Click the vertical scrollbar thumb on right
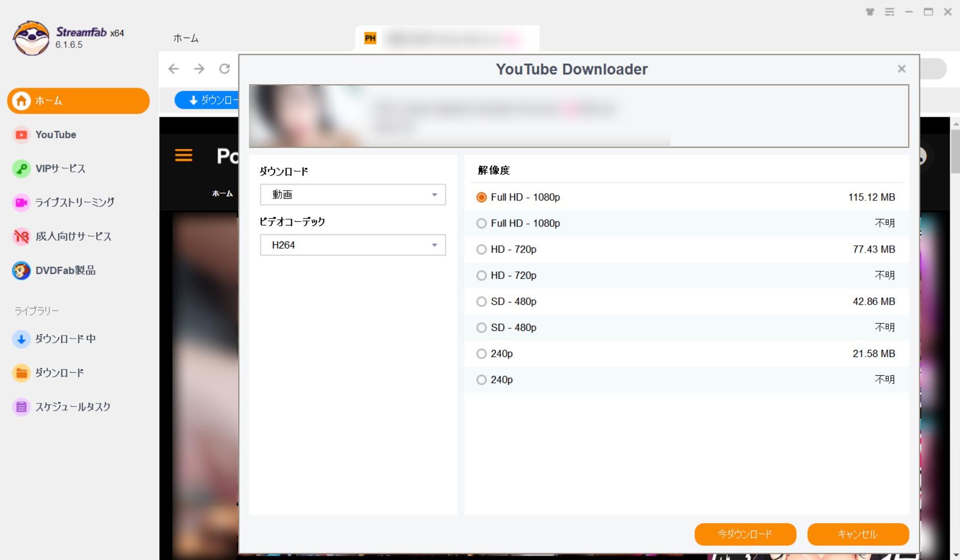 tap(955, 151)
